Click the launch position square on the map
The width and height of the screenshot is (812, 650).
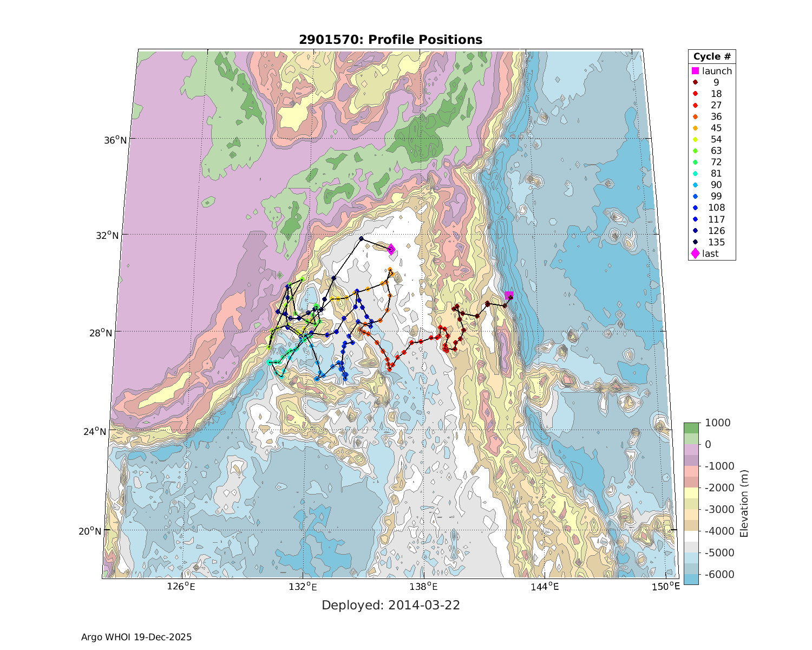coord(509,295)
